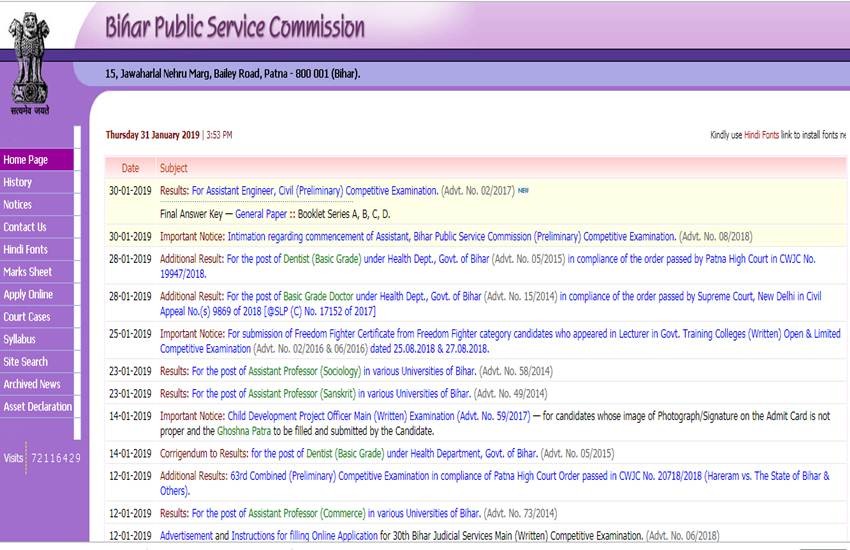Open Asset Declaration page
The width and height of the screenshot is (850, 550).
coord(38,407)
